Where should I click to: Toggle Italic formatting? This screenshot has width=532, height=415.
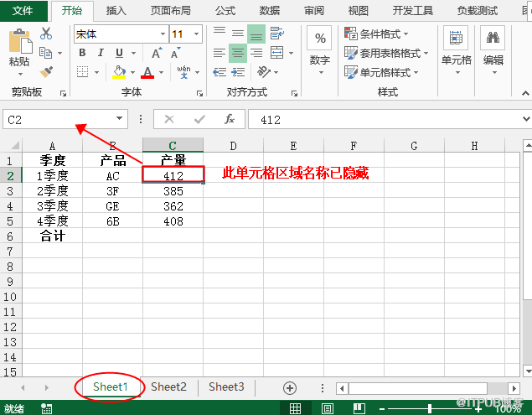coord(101,53)
